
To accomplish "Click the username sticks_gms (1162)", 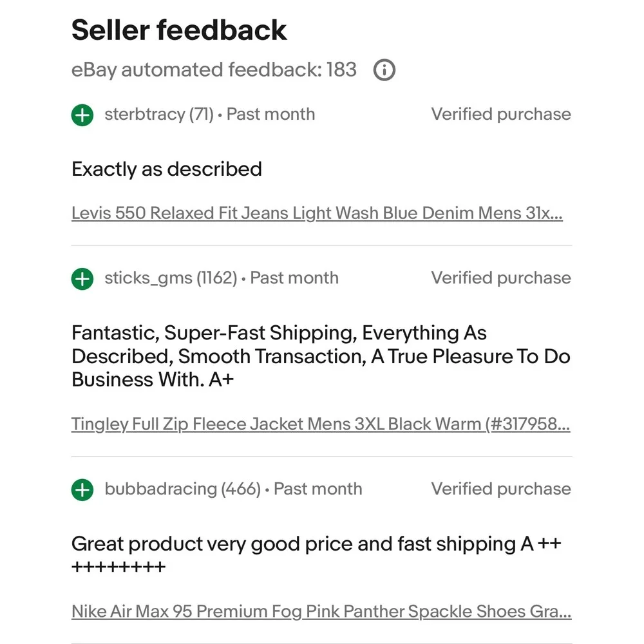I will coord(171,278).
